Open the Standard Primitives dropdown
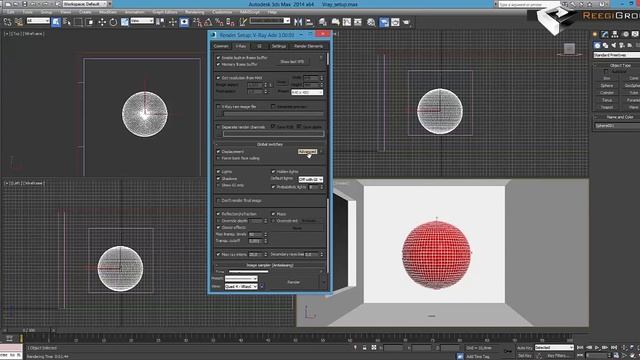640x360 pixels. (617, 55)
